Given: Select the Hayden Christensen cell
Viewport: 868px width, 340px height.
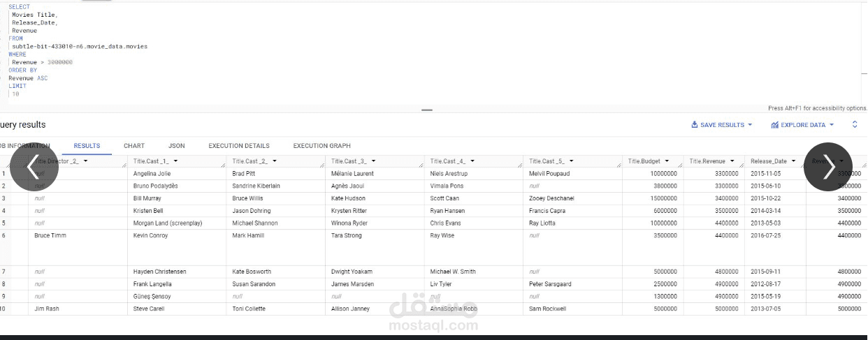Looking at the screenshot, I should click(159, 272).
